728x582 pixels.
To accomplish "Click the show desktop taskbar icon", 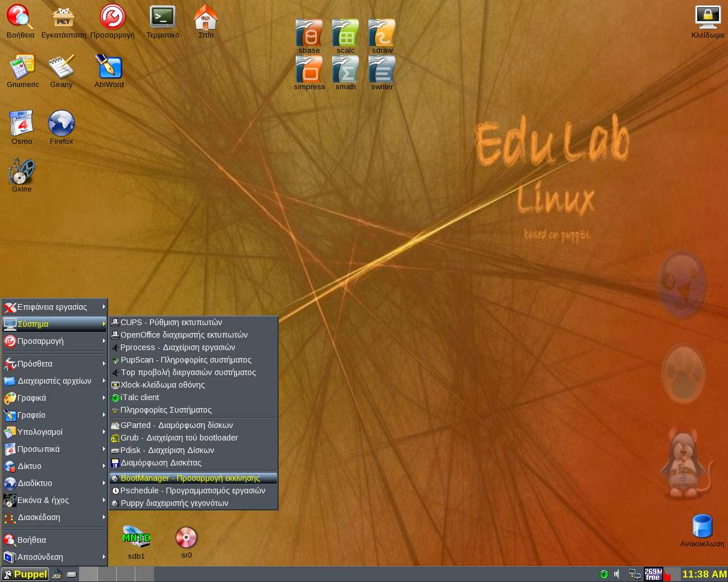I will tap(57, 574).
